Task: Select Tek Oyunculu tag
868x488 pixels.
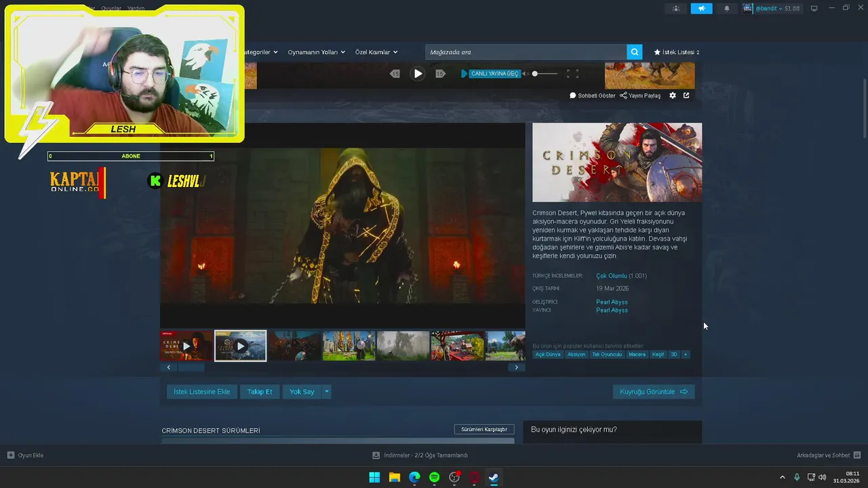Action: click(607, 354)
